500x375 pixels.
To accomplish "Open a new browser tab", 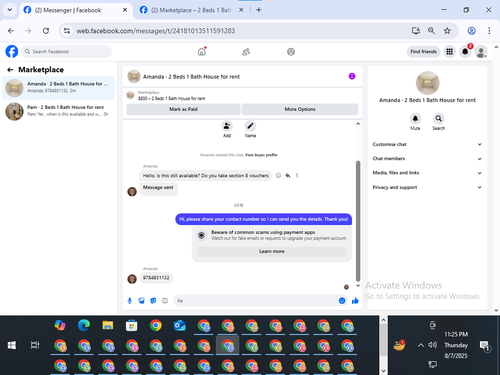I will click(x=259, y=10).
